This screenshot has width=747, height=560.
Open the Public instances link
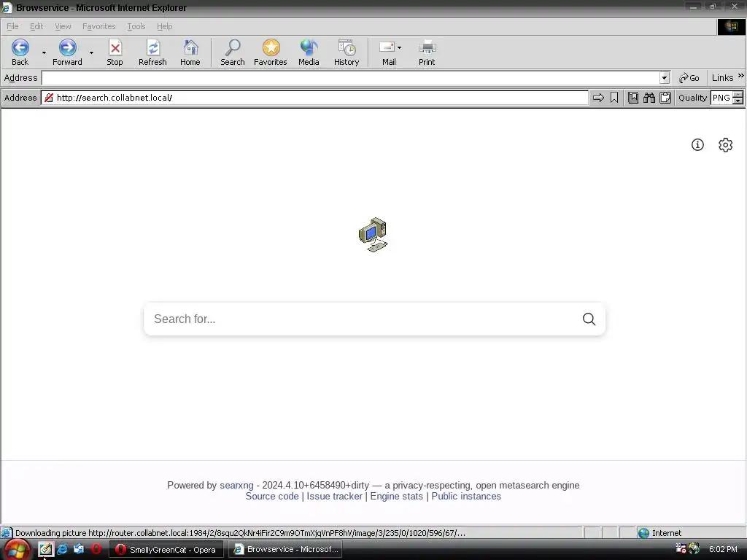[466, 496]
